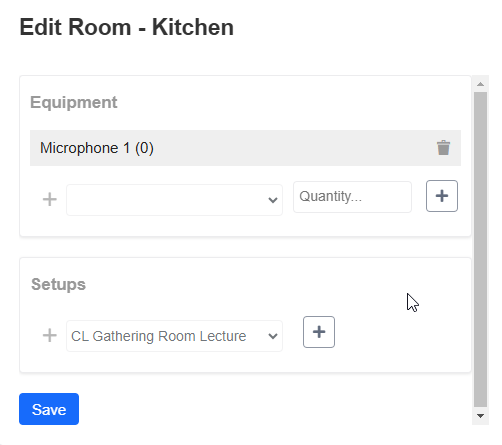Image resolution: width=502 pixels, height=445 pixels.
Task: Click the Edit Room - Kitchen title
Action: click(x=127, y=27)
